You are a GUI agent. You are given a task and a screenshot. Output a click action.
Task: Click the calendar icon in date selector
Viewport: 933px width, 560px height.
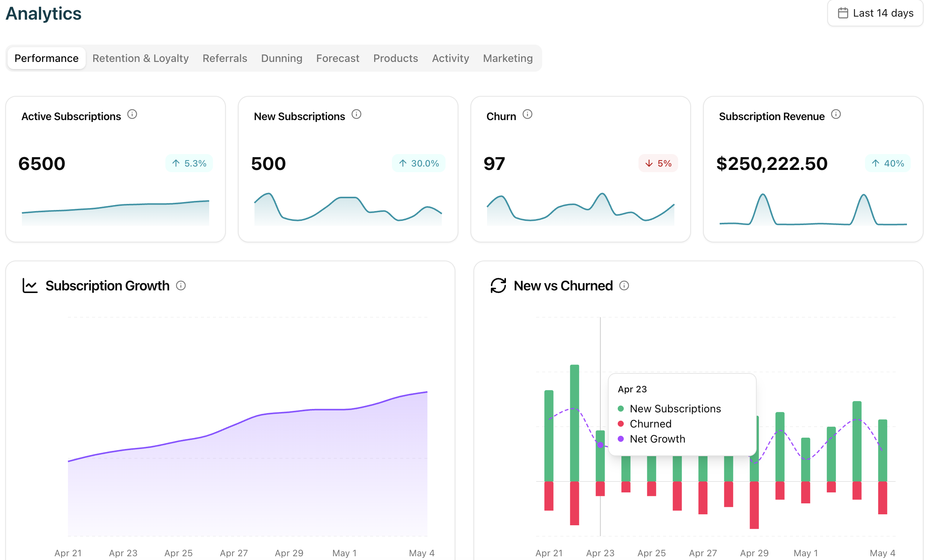[x=843, y=13]
